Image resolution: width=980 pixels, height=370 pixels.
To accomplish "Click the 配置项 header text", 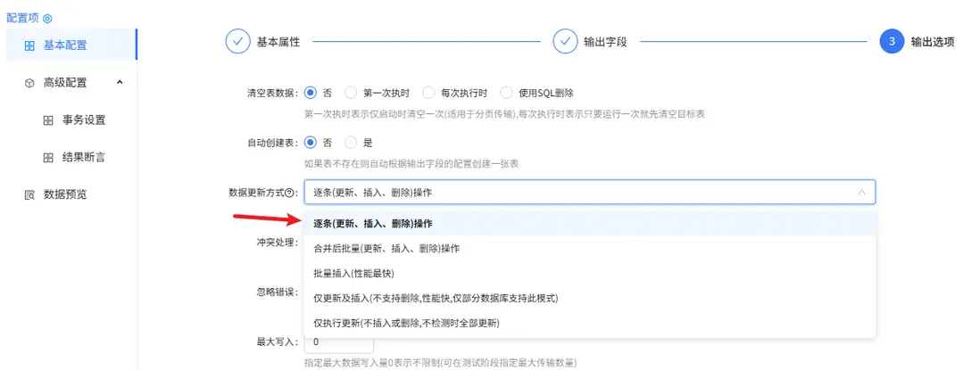I will (23, 19).
